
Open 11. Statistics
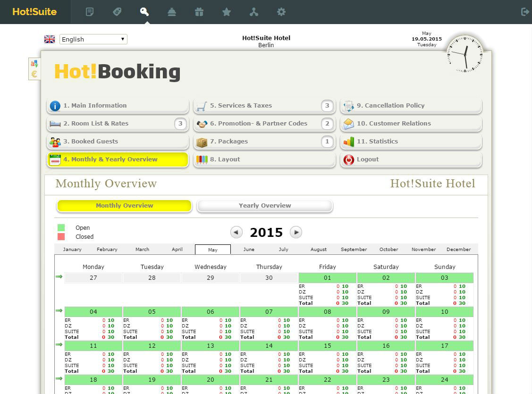[411, 142]
